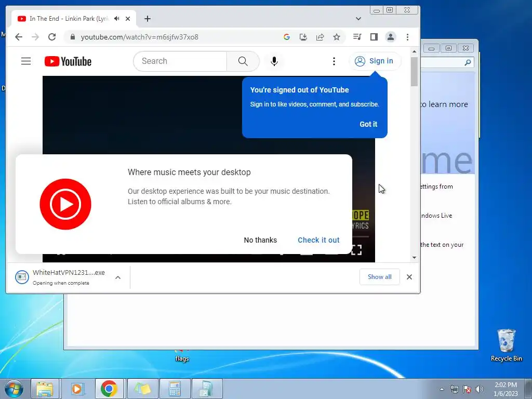Click the padlock site info icon
The height and width of the screenshot is (399, 532).
point(72,37)
